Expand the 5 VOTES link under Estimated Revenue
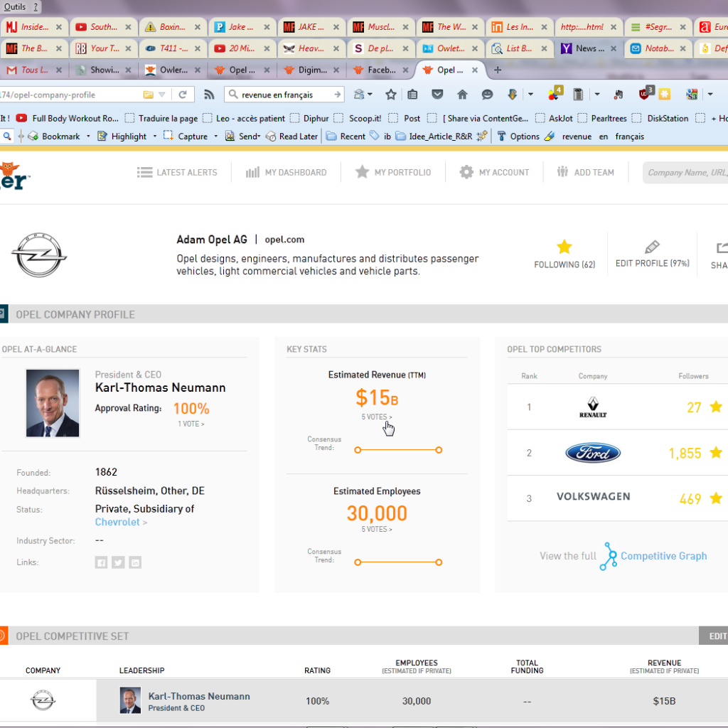 (x=377, y=417)
